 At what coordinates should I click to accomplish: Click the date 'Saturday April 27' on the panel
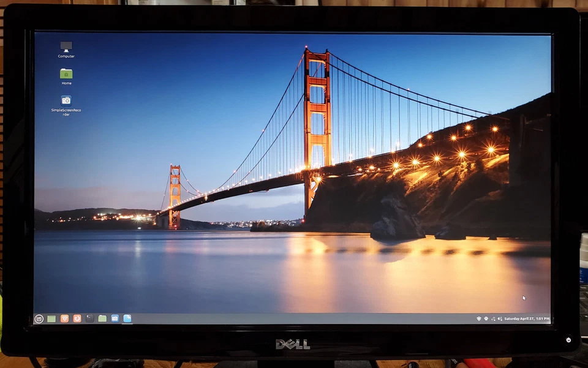[518, 318]
